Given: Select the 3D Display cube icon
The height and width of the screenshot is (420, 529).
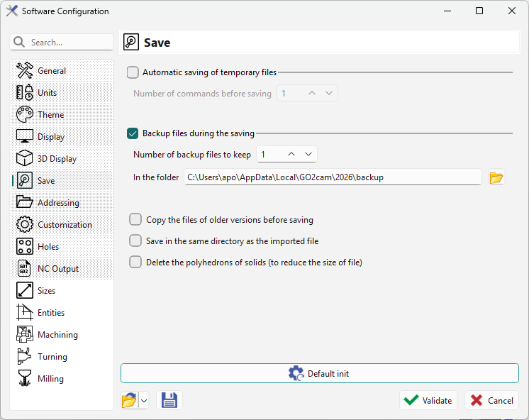Looking at the screenshot, I should pyautogui.click(x=25, y=159).
